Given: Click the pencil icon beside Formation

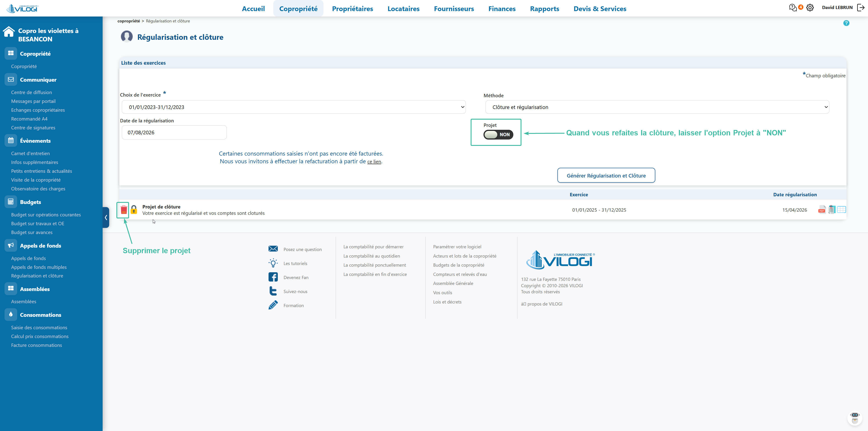Looking at the screenshot, I should pos(273,305).
